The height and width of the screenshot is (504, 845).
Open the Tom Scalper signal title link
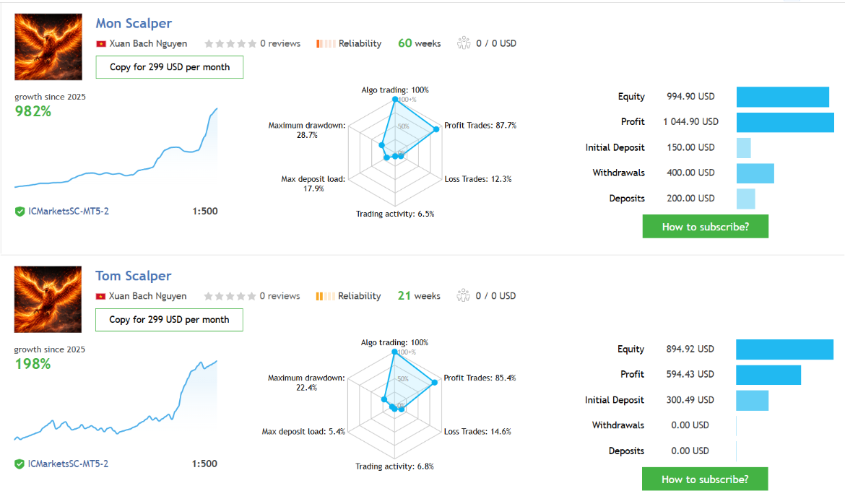134,276
